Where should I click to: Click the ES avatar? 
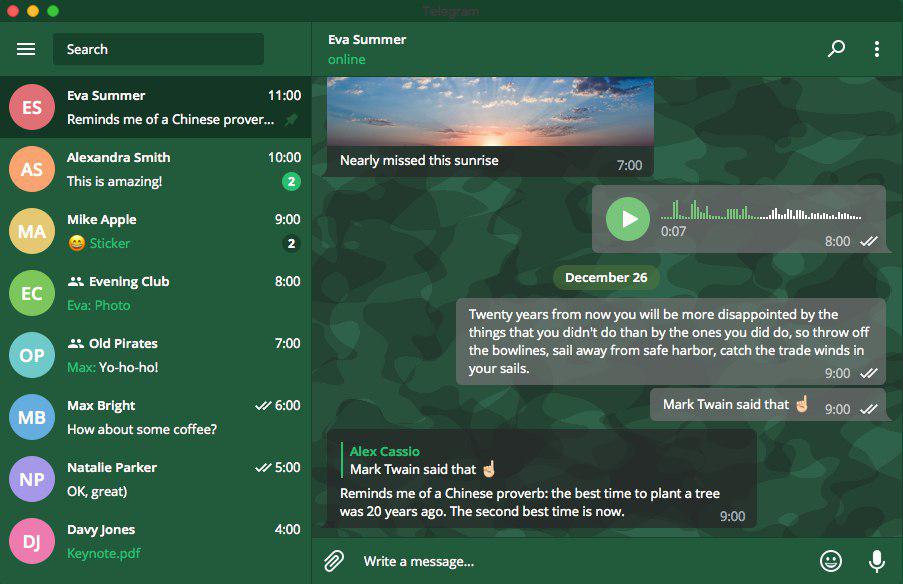tap(32, 107)
